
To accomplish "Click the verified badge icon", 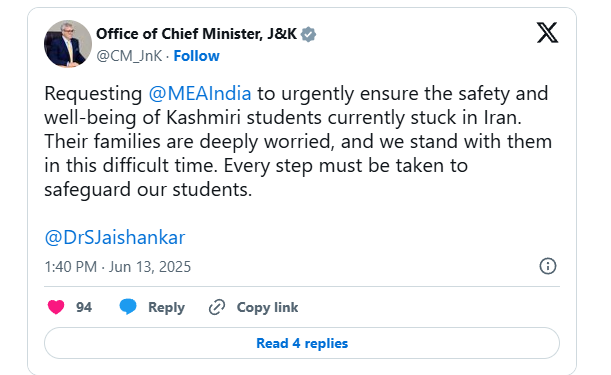I will 308,34.
